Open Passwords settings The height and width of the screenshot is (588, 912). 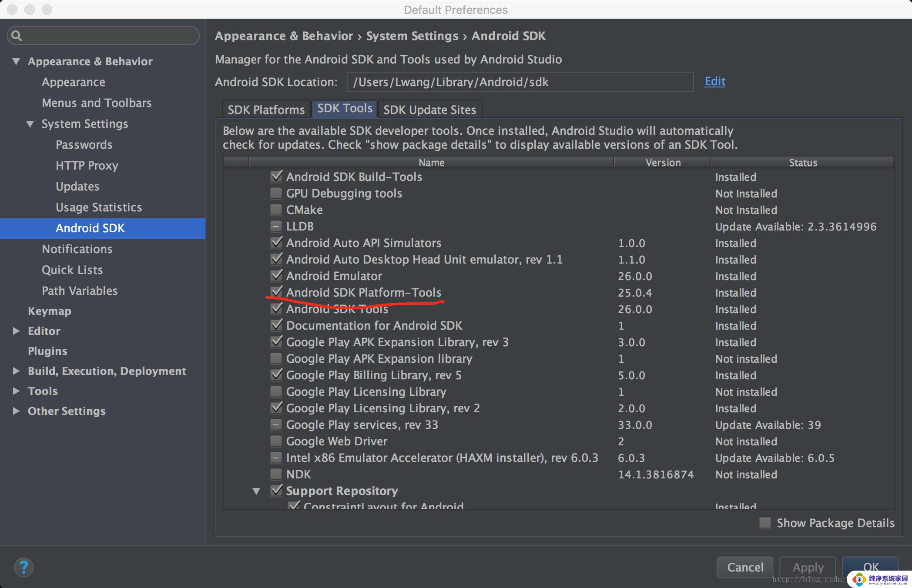[x=84, y=145]
